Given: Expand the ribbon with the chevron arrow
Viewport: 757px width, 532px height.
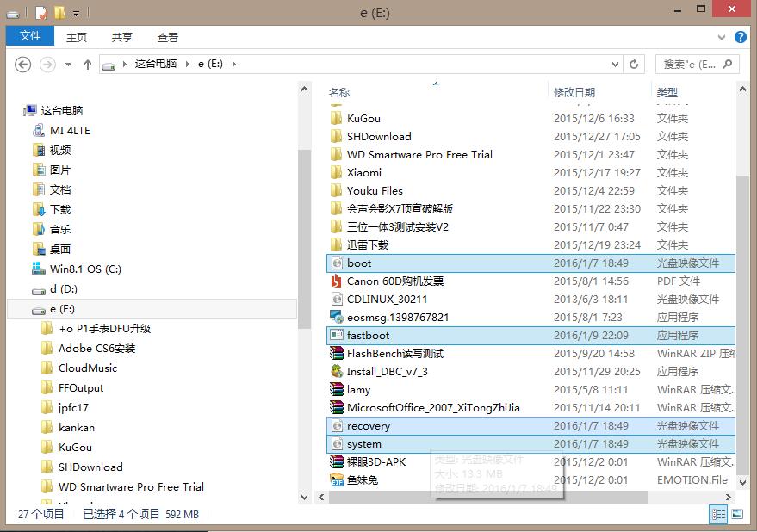Looking at the screenshot, I should (722, 37).
